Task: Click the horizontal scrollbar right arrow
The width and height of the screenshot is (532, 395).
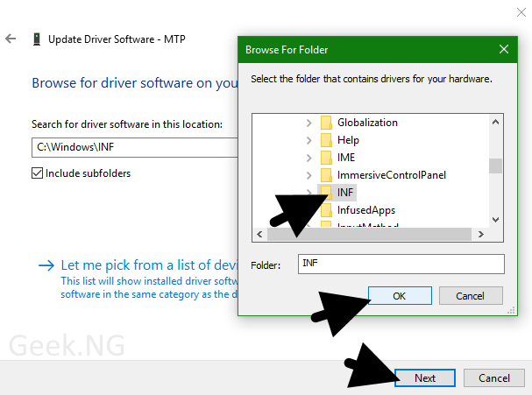Action: tap(480, 235)
